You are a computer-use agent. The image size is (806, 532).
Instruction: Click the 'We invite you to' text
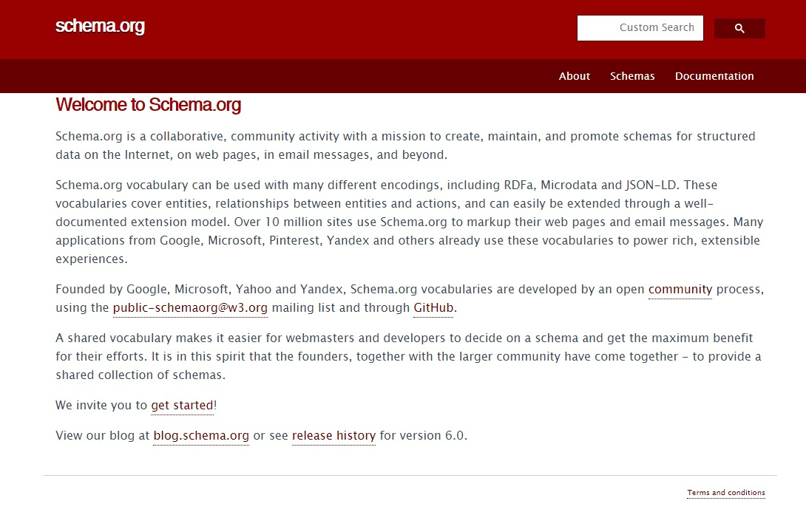(x=101, y=406)
